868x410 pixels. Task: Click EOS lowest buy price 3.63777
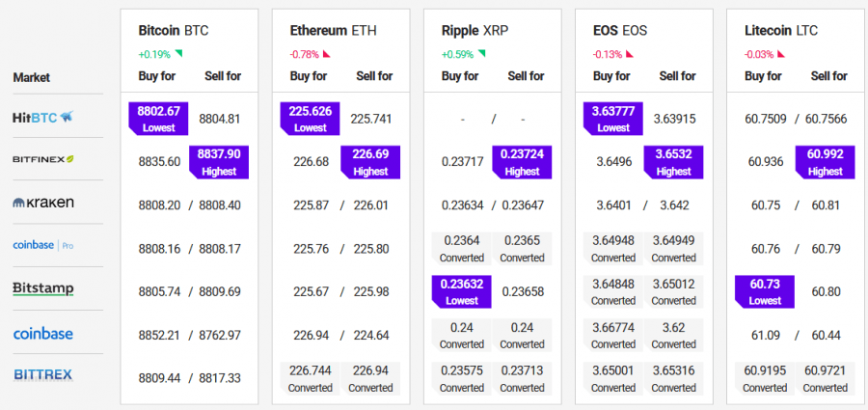[x=613, y=119]
